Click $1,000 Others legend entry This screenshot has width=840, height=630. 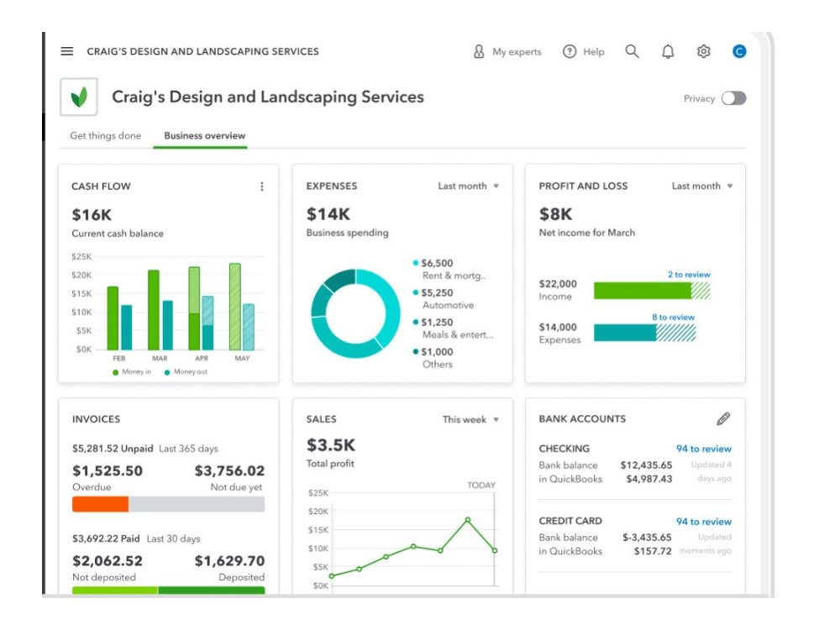(x=433, y=358)
